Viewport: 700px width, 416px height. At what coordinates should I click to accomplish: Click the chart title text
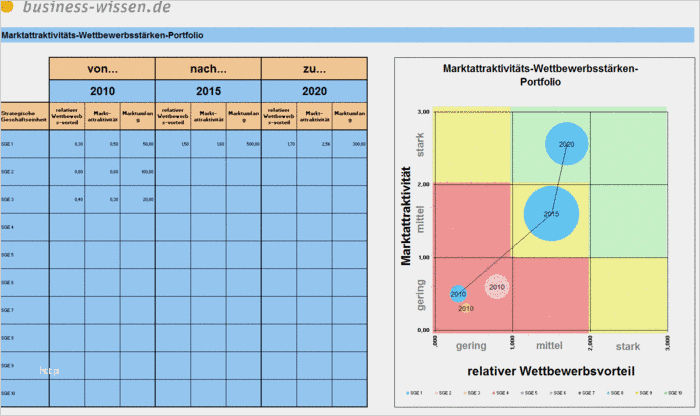coord(540,75)
